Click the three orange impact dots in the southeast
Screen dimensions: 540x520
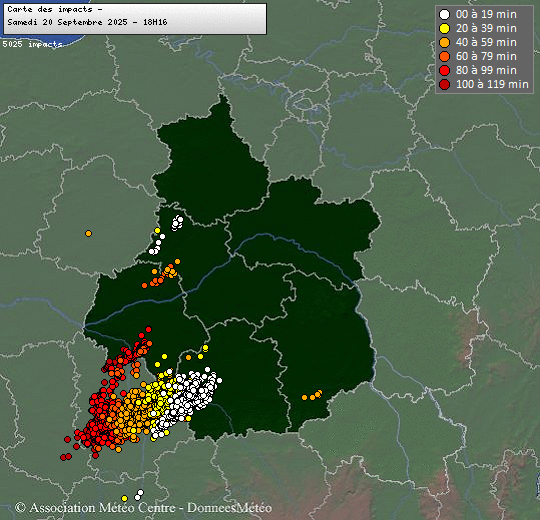pos(312,395)
